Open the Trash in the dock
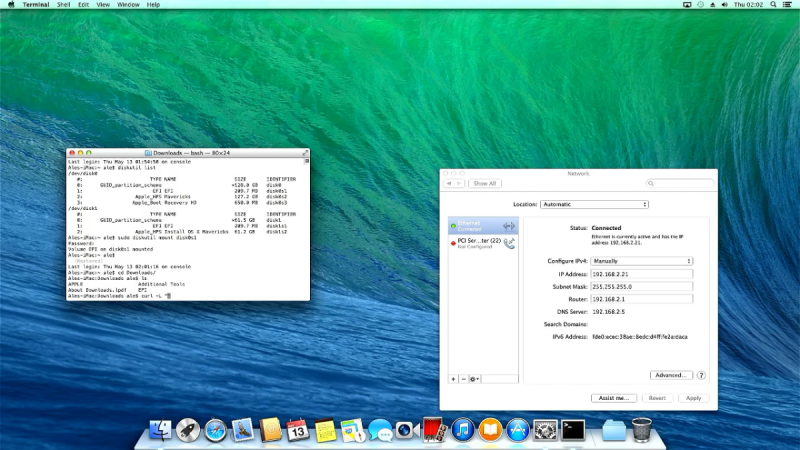 tap(642, 430)
